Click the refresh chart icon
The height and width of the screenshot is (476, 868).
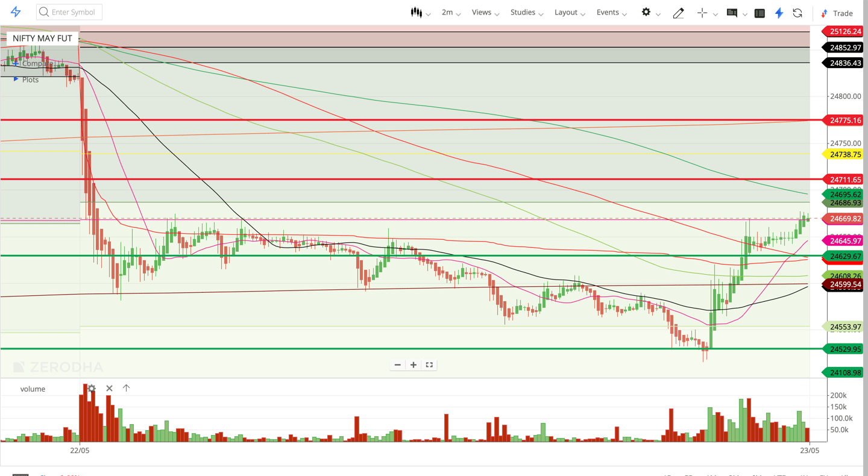797,13
